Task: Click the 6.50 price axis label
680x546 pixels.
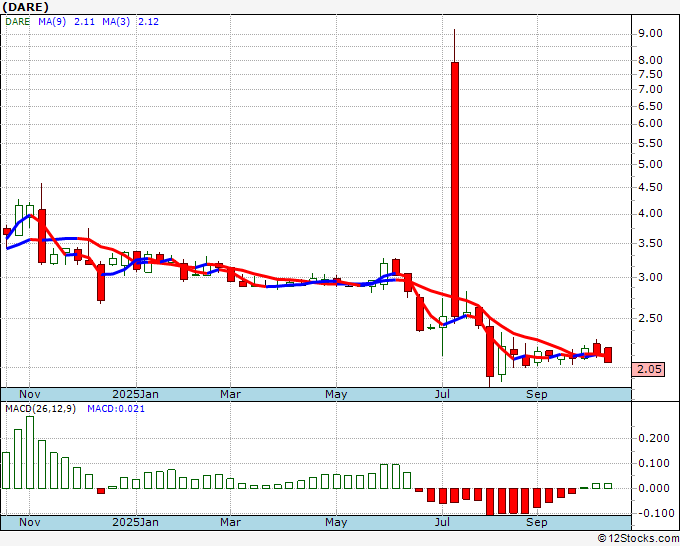Action: [x=651, y=106]
